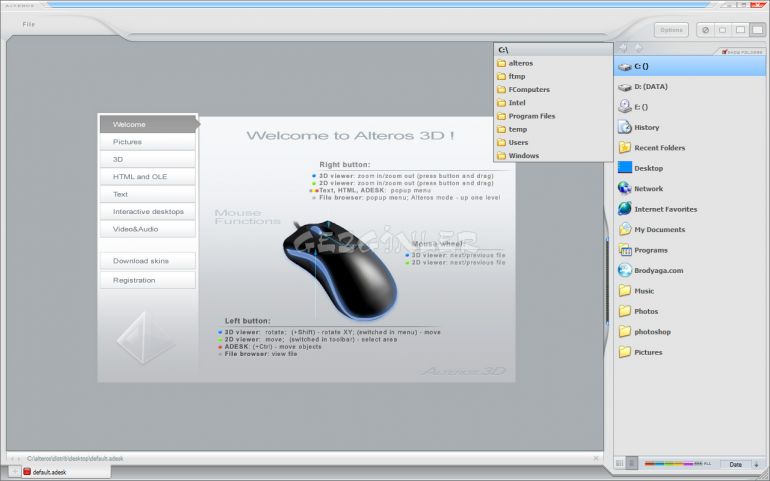Select the default.adesk tab

click(x=65, y=472)
